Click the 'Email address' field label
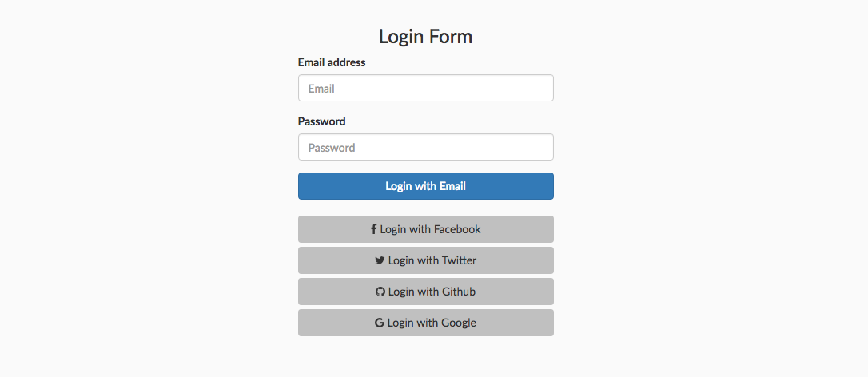 tap(332, 62)
